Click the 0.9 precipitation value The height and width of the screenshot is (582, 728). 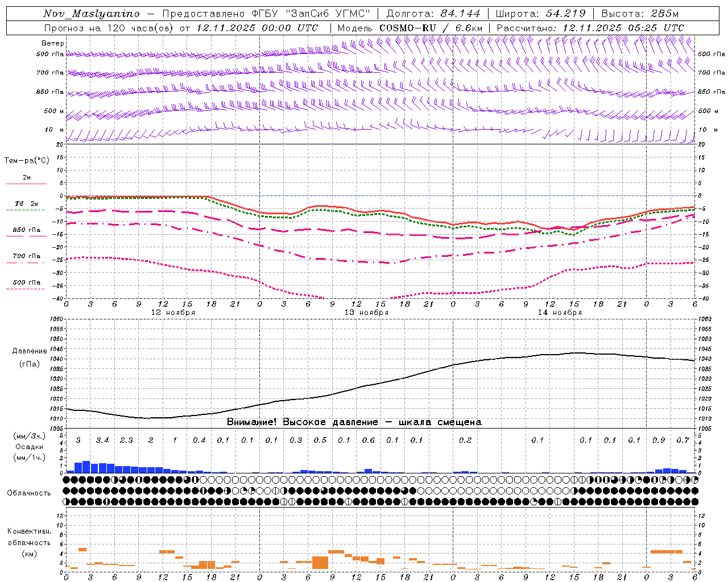(659, 440)
